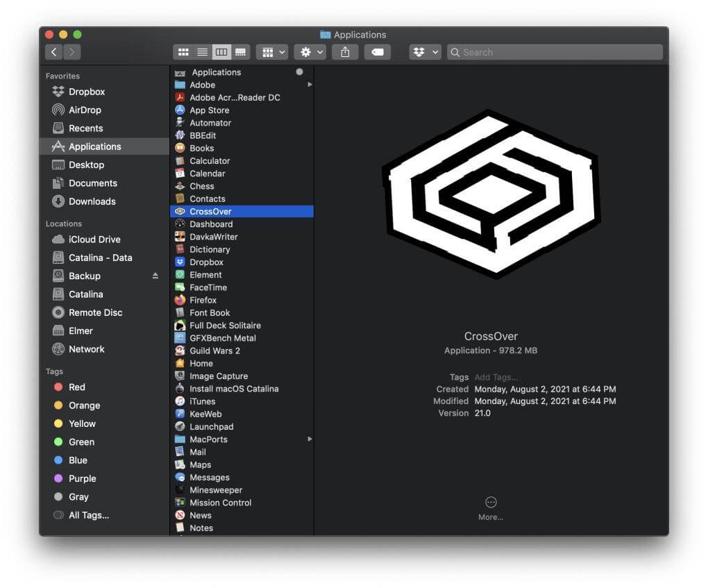Open Network in the sidebar
Viewport: 708px width, 588px height.
coord(105,349)
